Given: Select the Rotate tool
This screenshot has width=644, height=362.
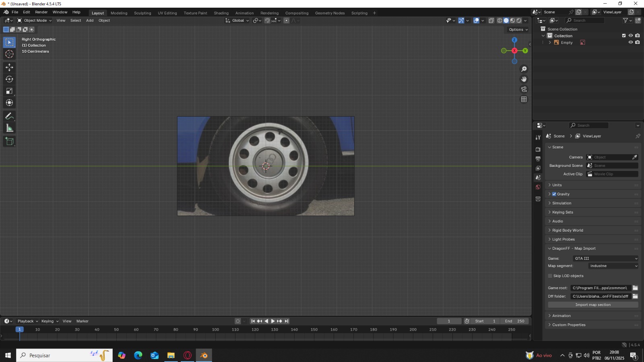Looking at the screenshot, I should pyautogui.click(x=9, y=79).
